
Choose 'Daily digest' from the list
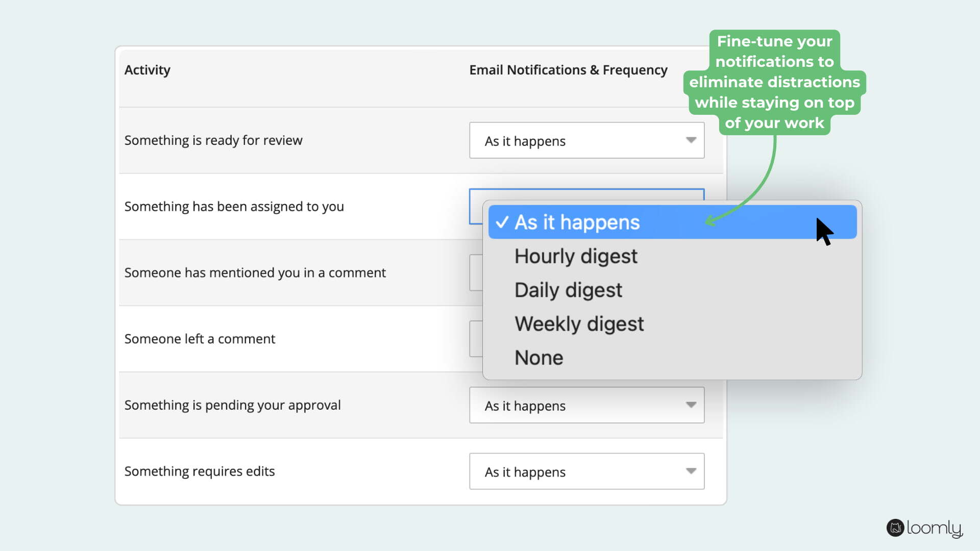click(568, 290)
